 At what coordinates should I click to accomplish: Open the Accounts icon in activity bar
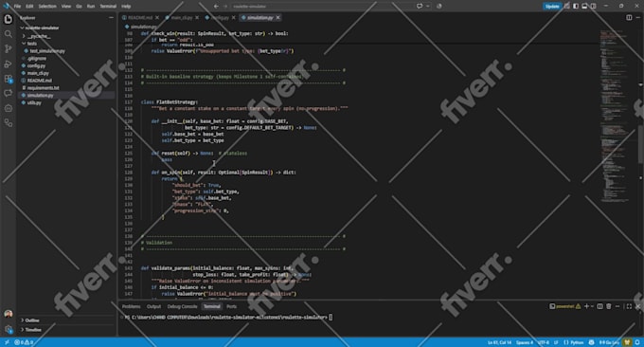pyautogui.click(x=9, y=314)
